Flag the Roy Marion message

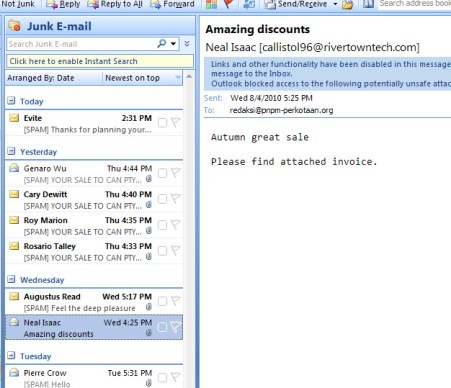coord(176,225)
